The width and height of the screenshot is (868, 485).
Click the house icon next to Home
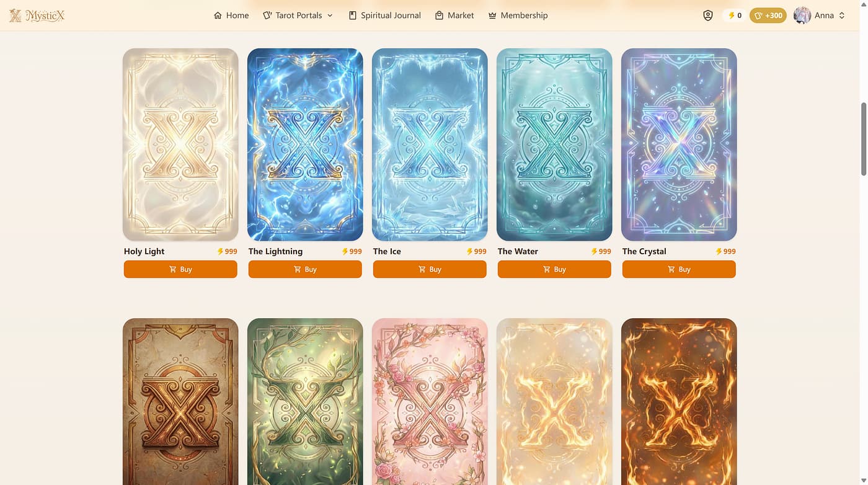(218, 16)
